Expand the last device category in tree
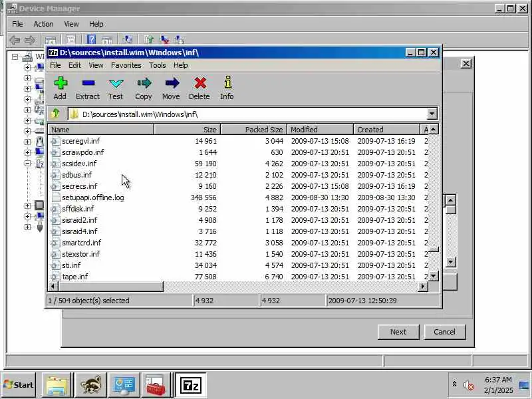The image size is (532, 399). click(x=27, y=227)
